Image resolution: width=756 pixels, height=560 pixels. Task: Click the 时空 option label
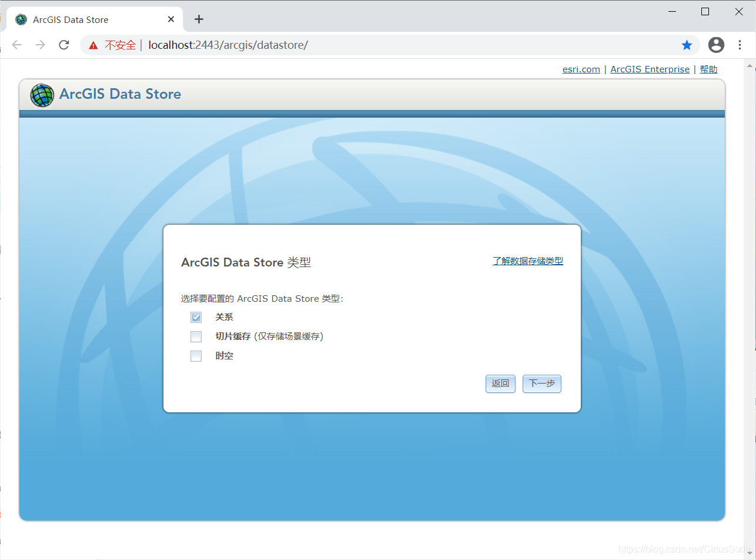coord(224,356)
